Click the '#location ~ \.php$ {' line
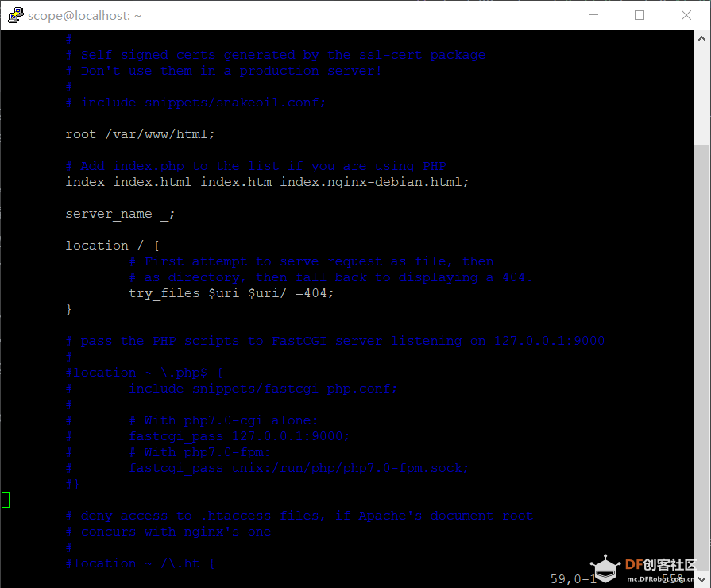The image size is (711, 588). click(x=145, y=373)
